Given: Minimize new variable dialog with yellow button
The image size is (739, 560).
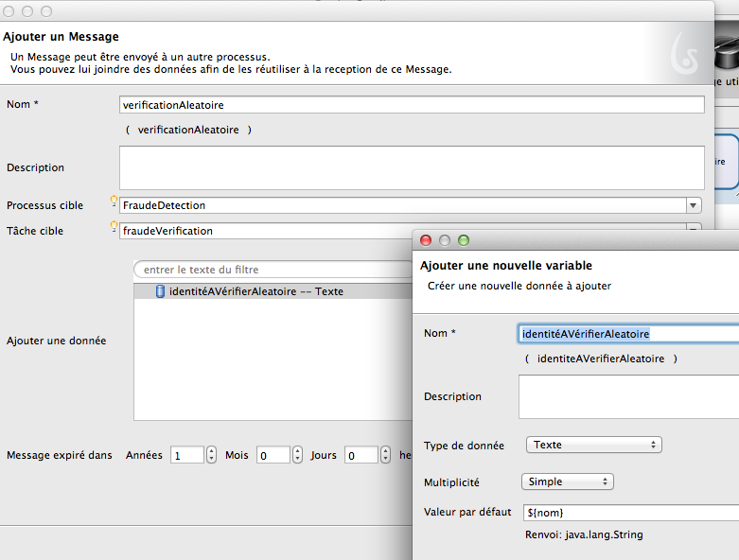Looking at the screenshot, I should click(x=445, y=240).
